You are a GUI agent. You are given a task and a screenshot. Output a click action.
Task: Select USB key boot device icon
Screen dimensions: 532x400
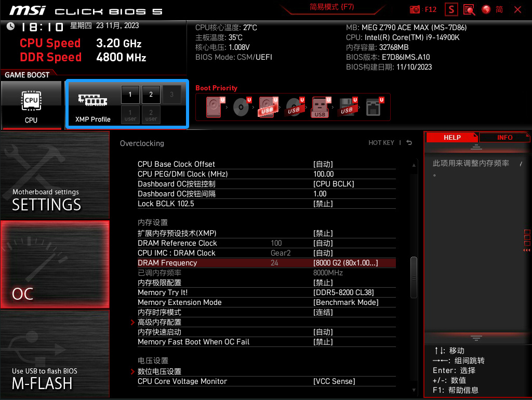coord(321,107)
